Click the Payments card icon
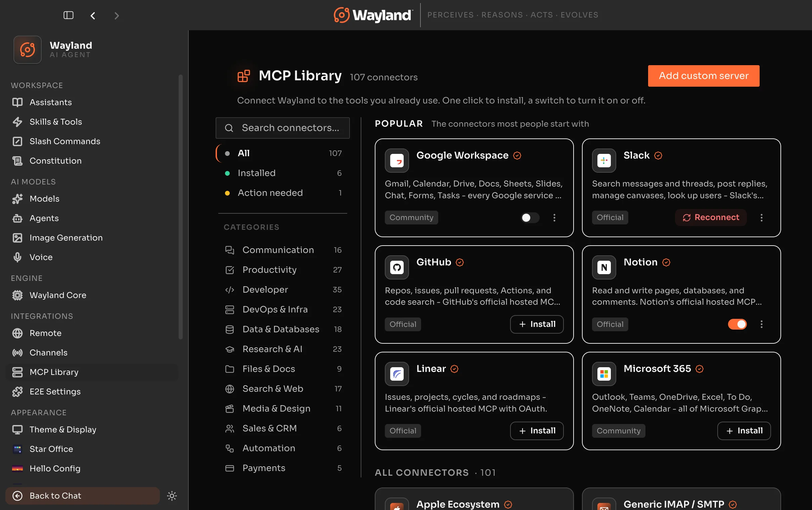The width and height of the screenshot is (812, 510). [x=230, y=468]
